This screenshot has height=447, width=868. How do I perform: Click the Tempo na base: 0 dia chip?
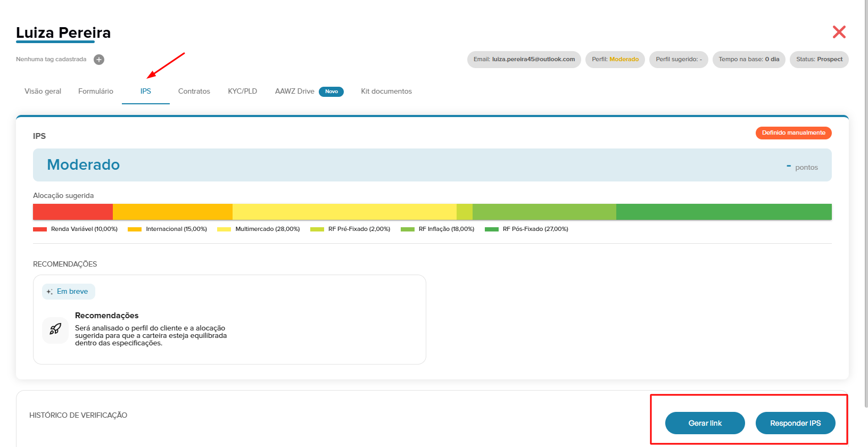point(749,60)
